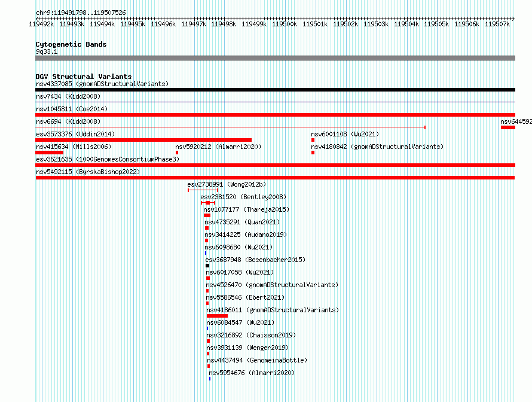Click nsv4180842 gnomADStructuralVariants label

(x=377, y=147)
